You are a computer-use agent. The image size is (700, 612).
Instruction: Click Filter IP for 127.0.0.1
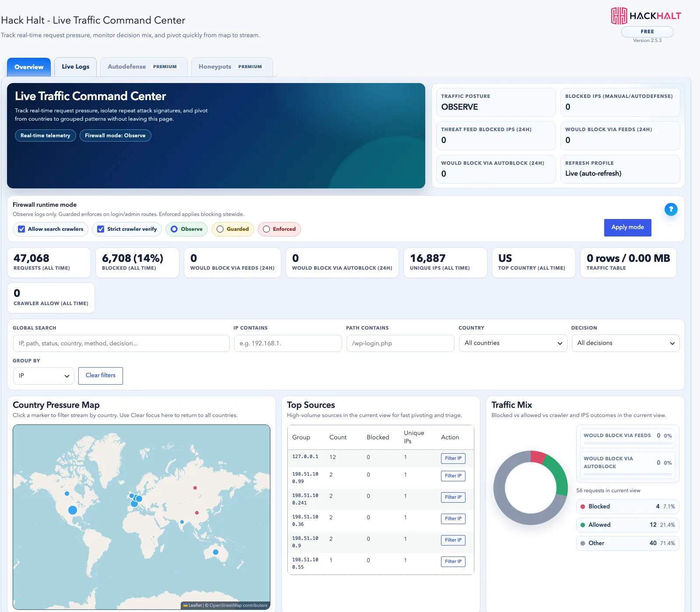coord(453,459)
